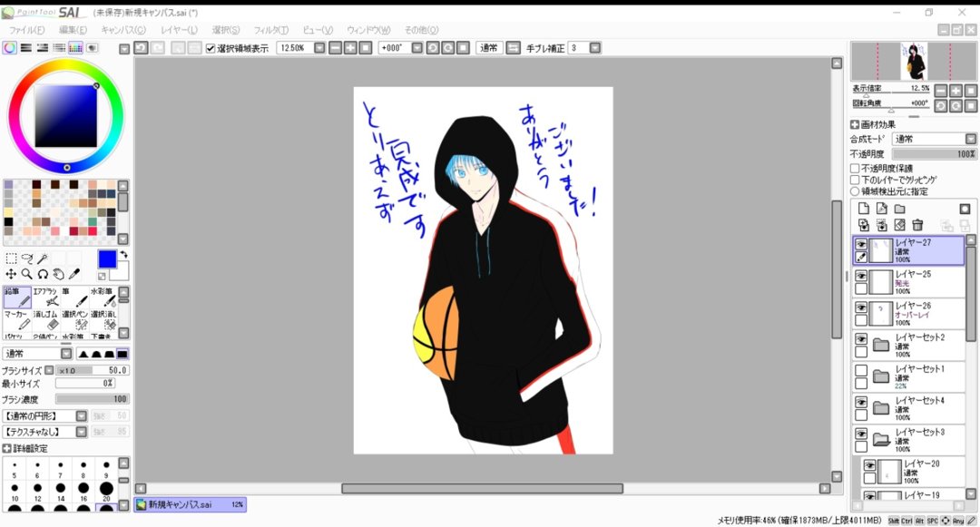Zoom in using navigator plus button
This screenshot has height=527, width=980.
coord(955,90)
